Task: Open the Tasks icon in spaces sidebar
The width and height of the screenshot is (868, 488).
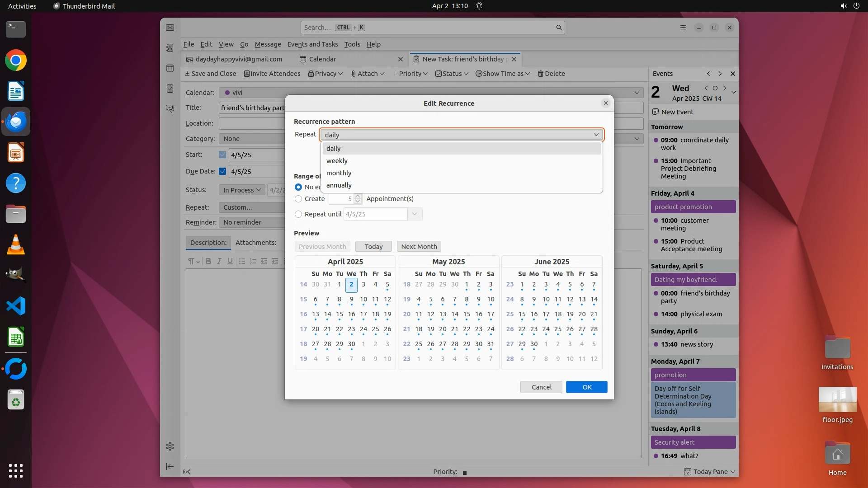Action: (x=170, y=89)
